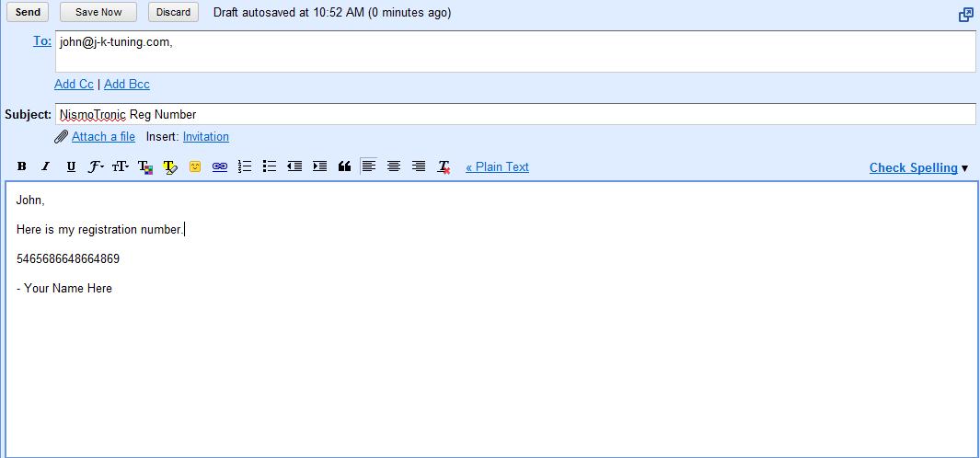The height and width of the screenshot is (458, 980).
Task: Pop out the compose window
Action: click(x=965, y=14)
